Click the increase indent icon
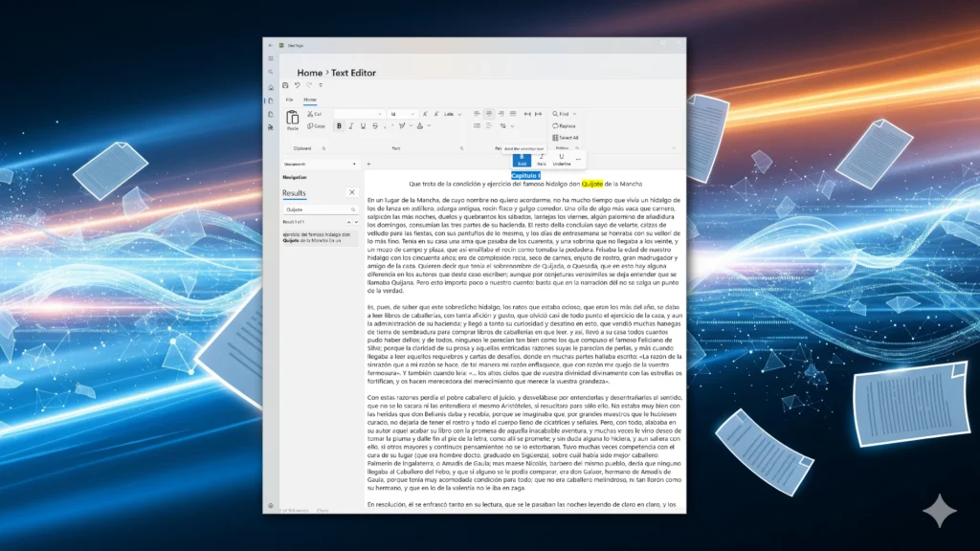Image resolution: width=980 pixels, height=551 pixels. pos(538,115)
